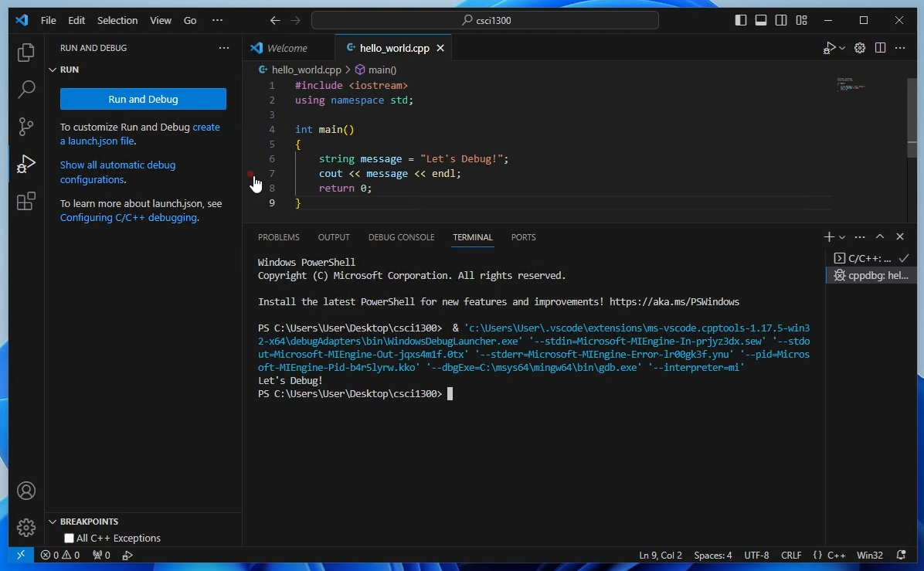The height and width of the screenshot is (571, 924).
Task: Go back with the left arrow
Action: [274, 20]
